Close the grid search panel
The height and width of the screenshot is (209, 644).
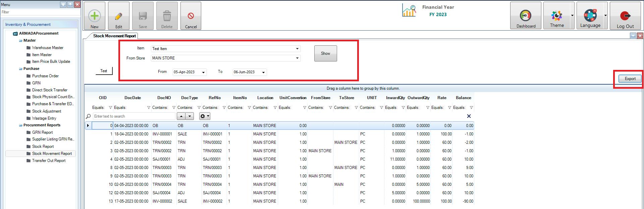469,116
